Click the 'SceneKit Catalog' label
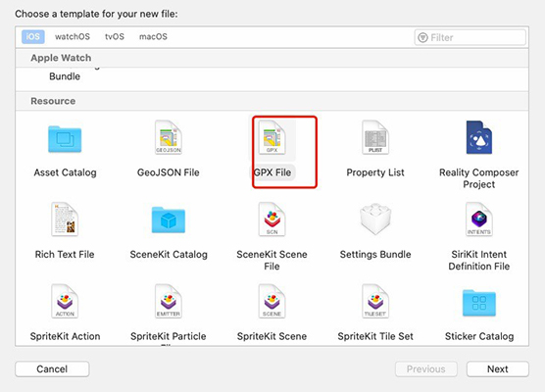The width and height of the screenshot is (545, 392). pyautogui.click(x=169, y=255)
